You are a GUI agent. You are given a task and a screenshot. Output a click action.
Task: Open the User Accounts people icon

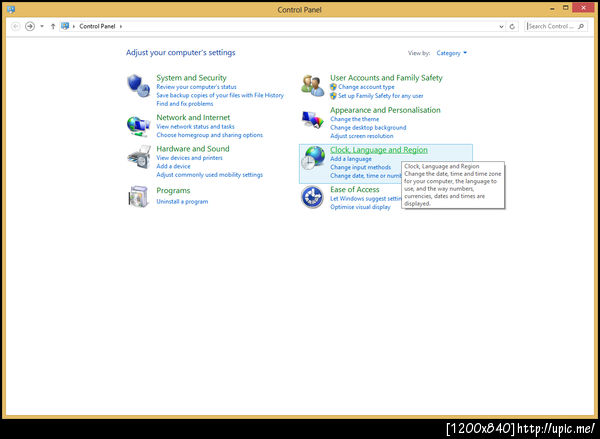point(312,86)
